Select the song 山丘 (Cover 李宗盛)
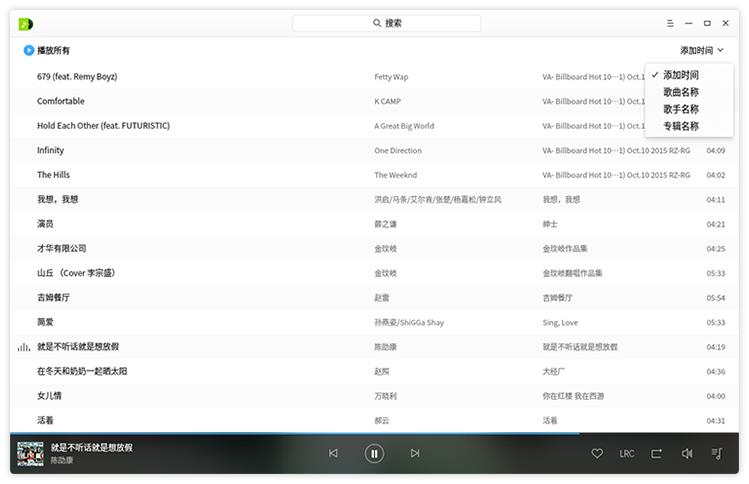The image size is (749, 484). [76, 273]
